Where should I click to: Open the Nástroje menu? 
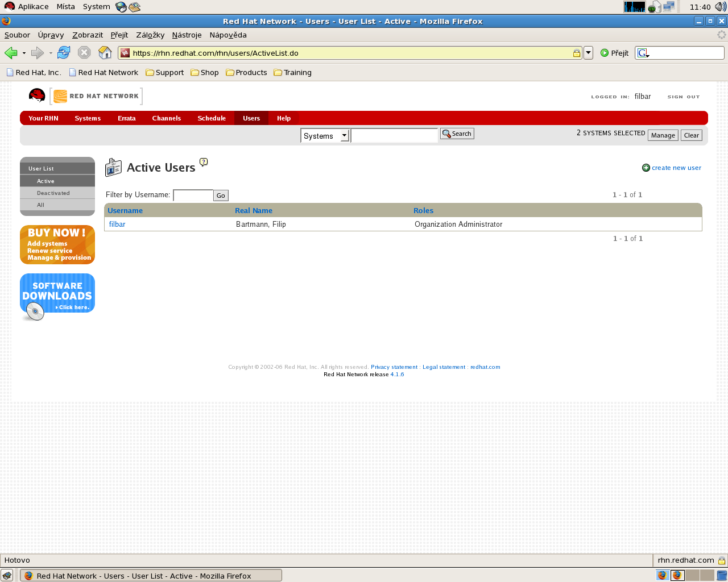click(x=187, y=35)
